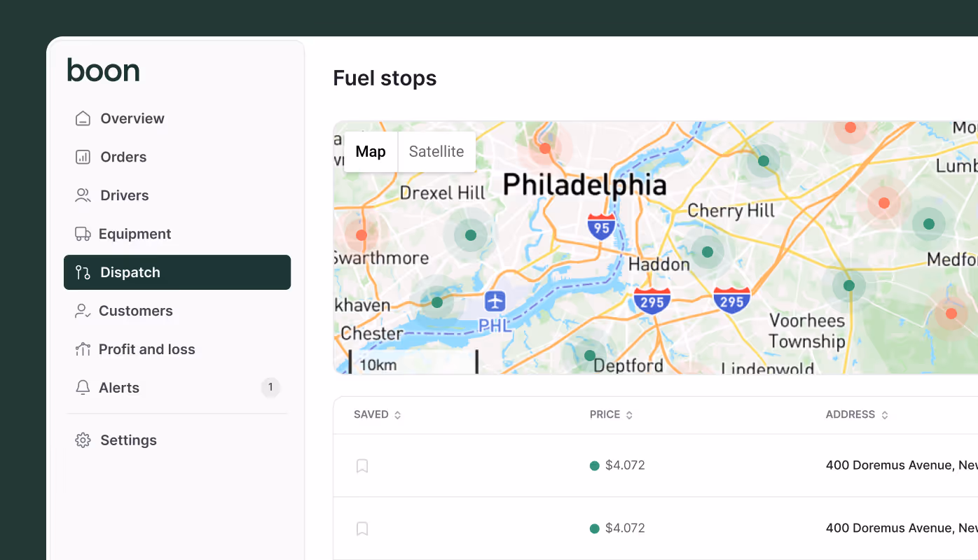Switch map to Satellite view
The height and width of the screenshot is (560, 978).
point(436,152)
